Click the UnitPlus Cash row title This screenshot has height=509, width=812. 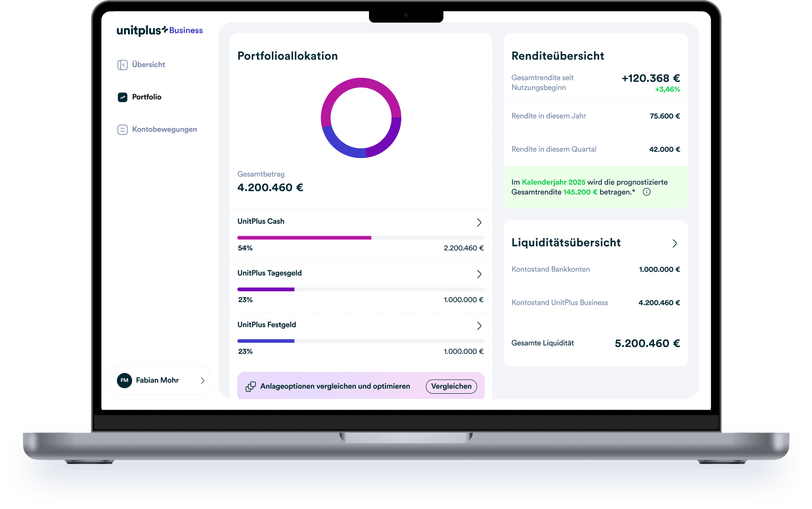point(261,221)
